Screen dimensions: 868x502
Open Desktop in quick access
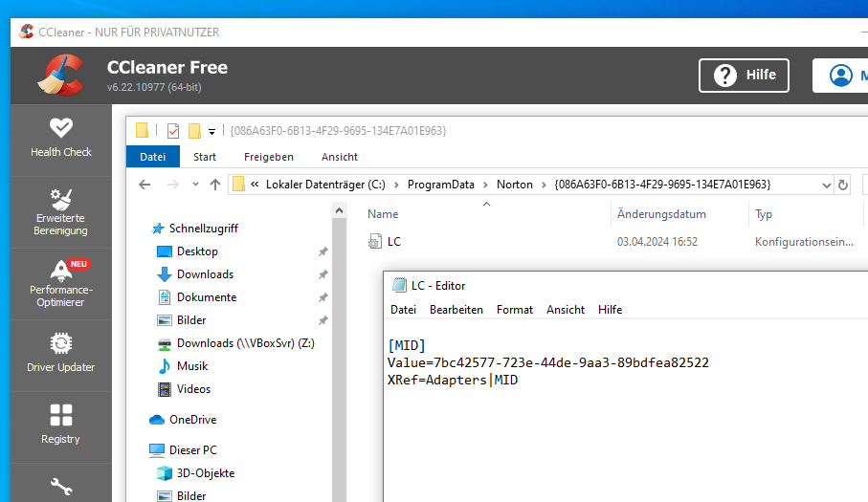(x=197, y=251)
